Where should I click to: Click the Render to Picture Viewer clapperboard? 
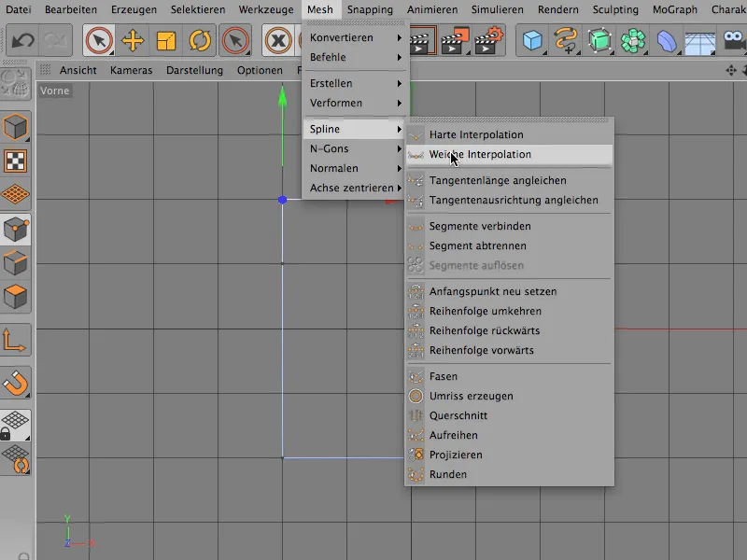455,41
